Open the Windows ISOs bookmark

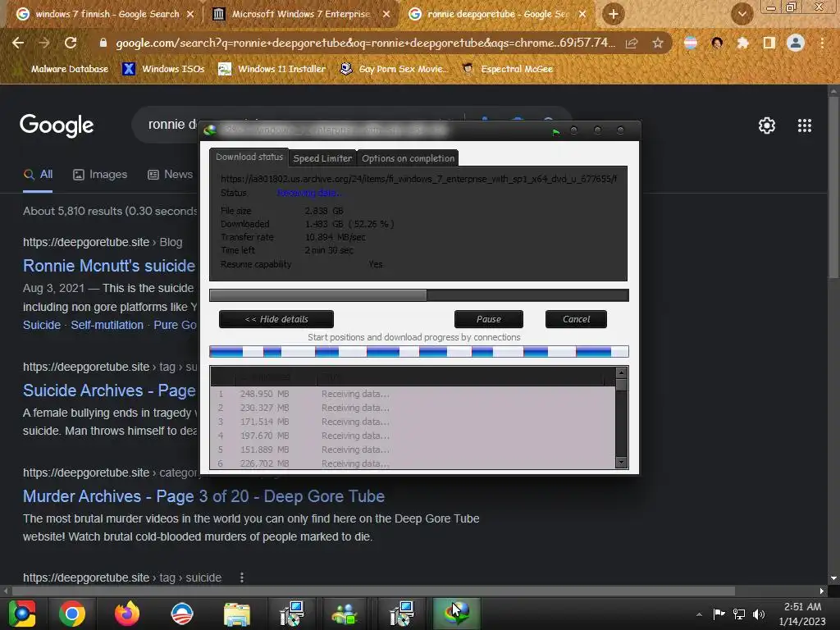pos(164,69)
